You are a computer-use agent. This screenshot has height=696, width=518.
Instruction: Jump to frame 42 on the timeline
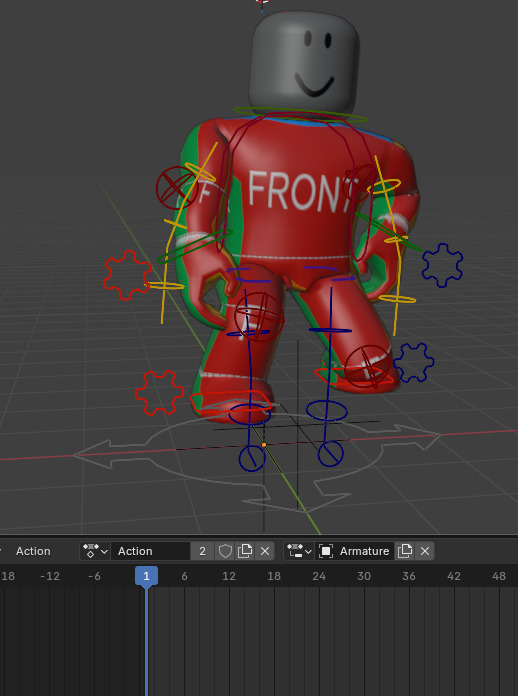[454, 576]
